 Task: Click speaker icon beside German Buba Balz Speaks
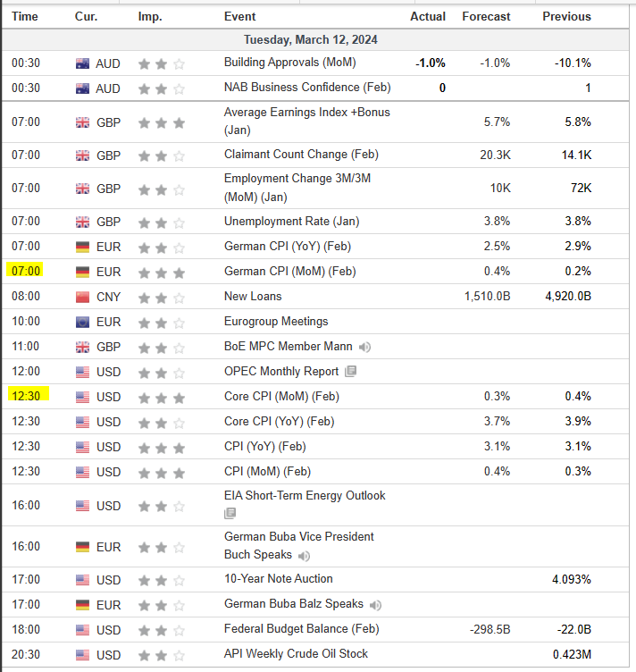376,605
